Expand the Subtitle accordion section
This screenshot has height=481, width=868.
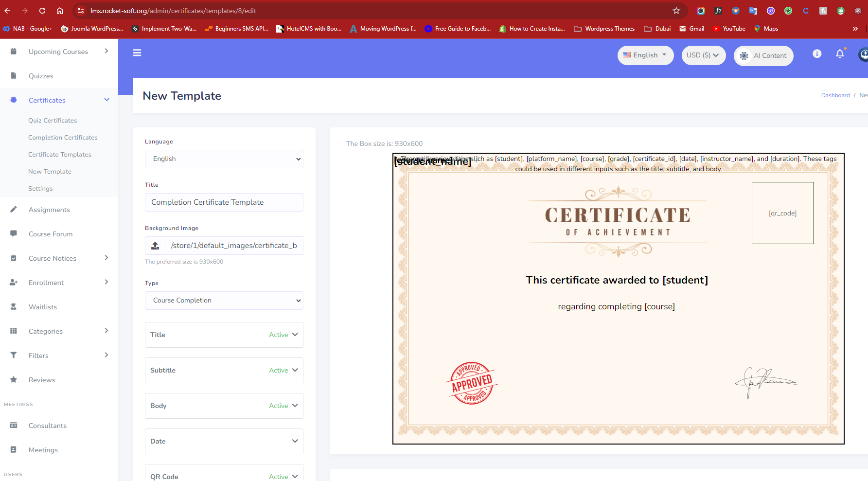coord(224,370)
